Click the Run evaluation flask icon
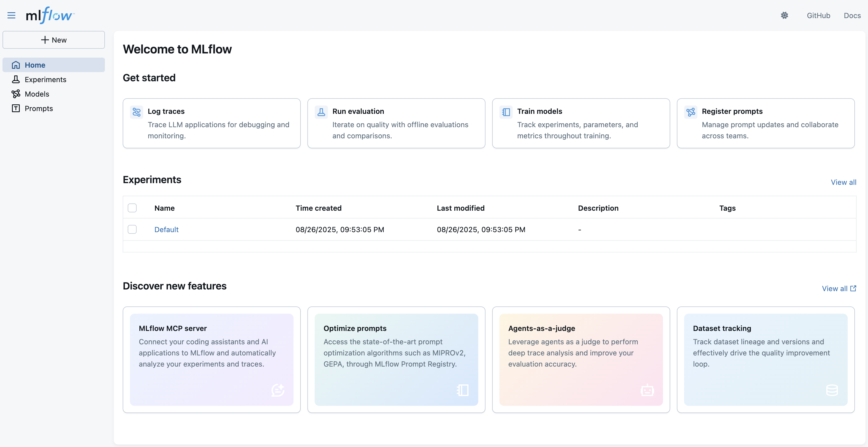Image resolution: width=868 pixels, height=447 pixels. coord(321,112)
